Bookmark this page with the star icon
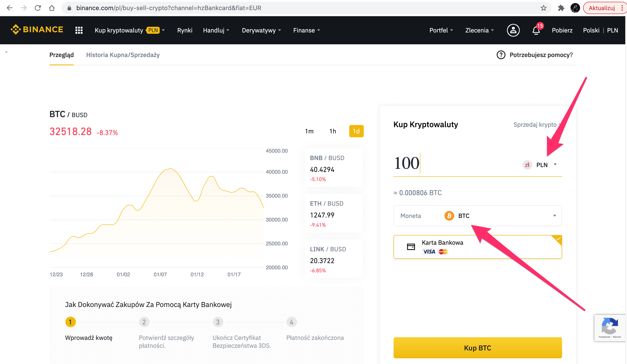627x364 pixels. 543,8
